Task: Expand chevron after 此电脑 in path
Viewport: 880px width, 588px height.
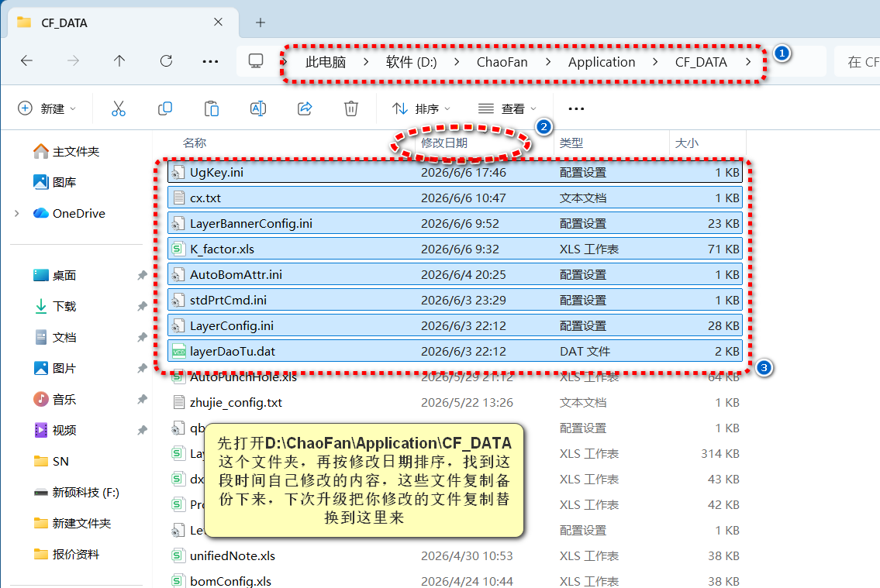Action: click(366, 62)
